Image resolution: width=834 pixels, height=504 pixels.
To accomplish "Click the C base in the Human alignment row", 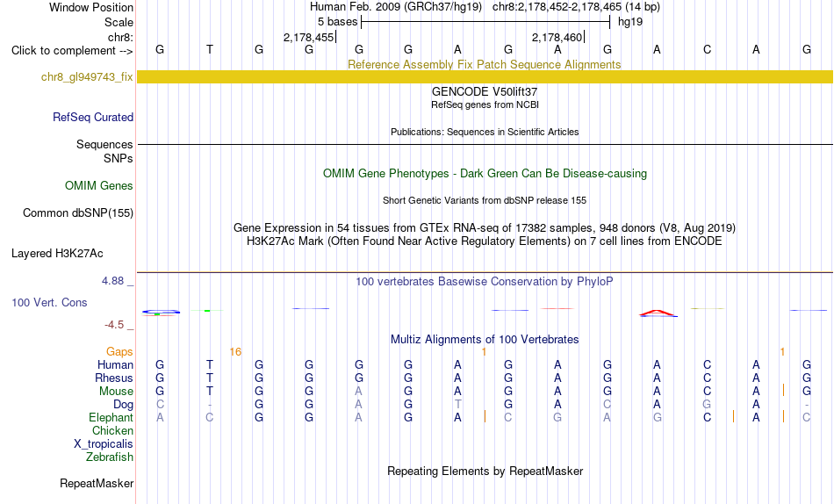I will pyautogui.click(x=707, y=364).
